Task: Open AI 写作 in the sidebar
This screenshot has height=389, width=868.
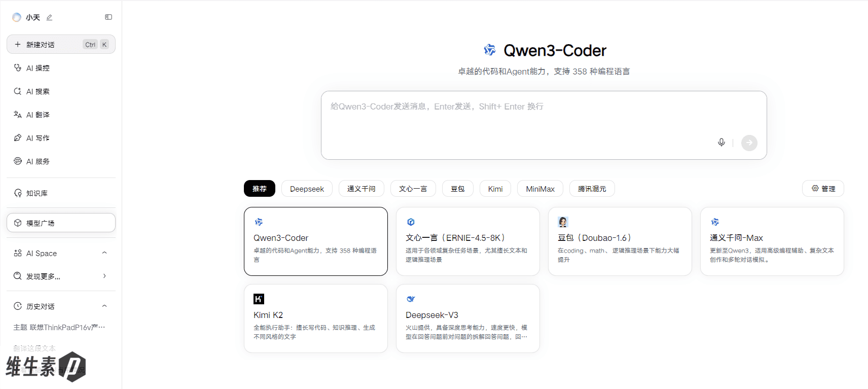Action: [38, 138]
